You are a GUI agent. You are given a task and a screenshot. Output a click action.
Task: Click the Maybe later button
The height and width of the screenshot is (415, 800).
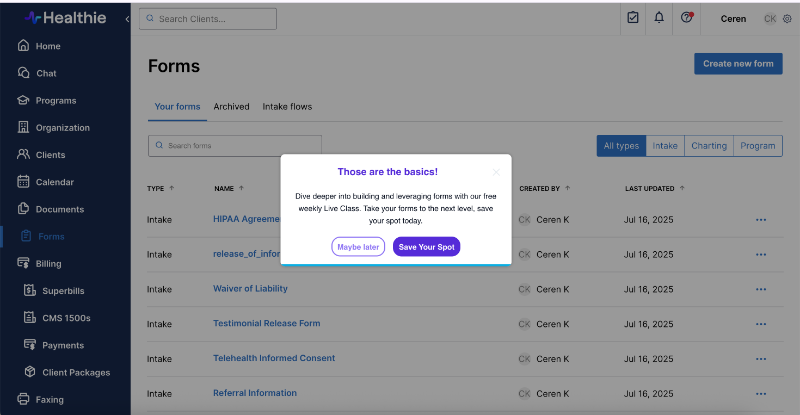point(358,247)
